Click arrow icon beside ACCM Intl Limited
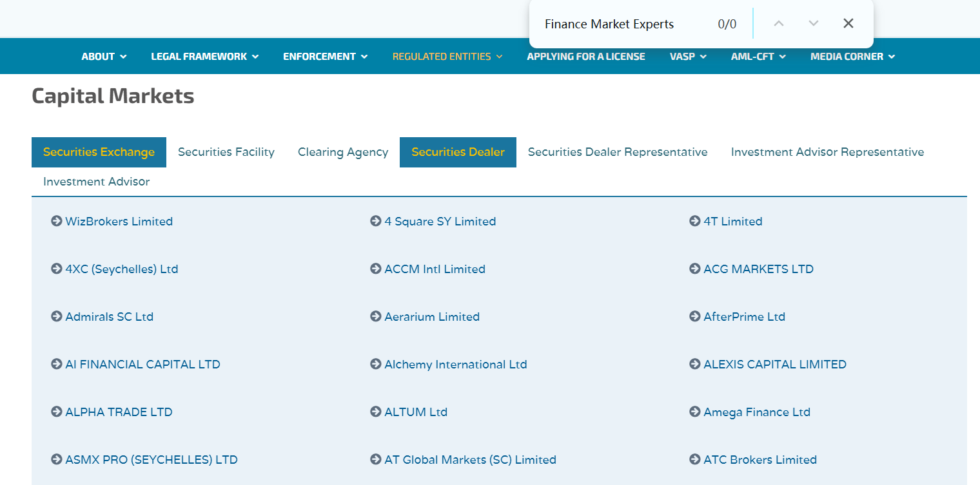This screenshot has height=485, width=980. 376,269
